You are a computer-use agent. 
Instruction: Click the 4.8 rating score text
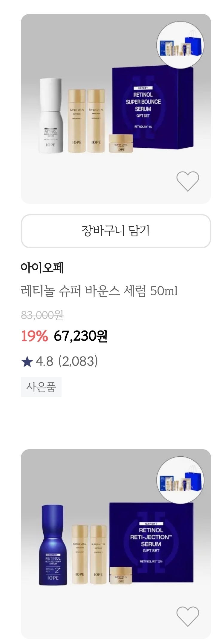tap(44, 362)
